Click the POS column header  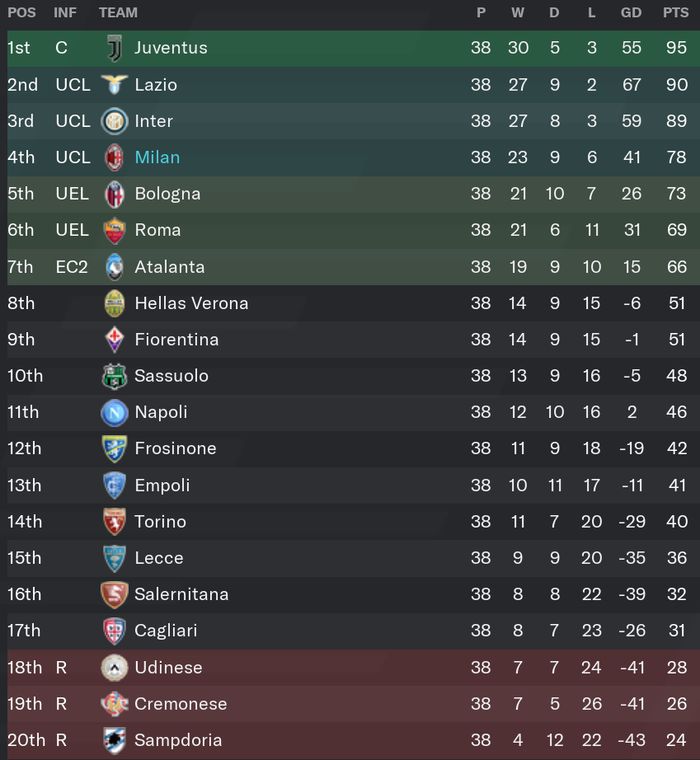tap(21, 12)
